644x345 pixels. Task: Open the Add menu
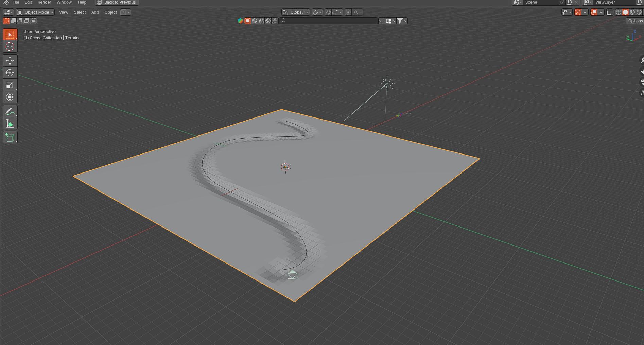(x=95, y=12)
